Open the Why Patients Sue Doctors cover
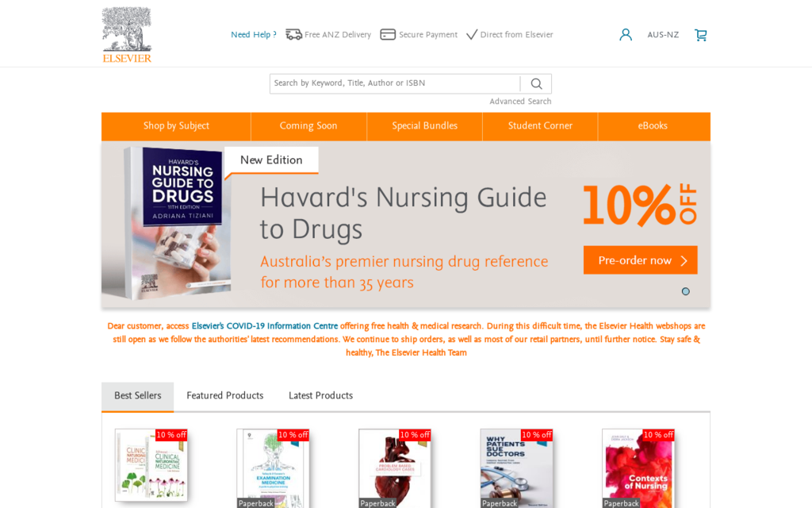This screenshot has height=508, width=812. point(516,468)
